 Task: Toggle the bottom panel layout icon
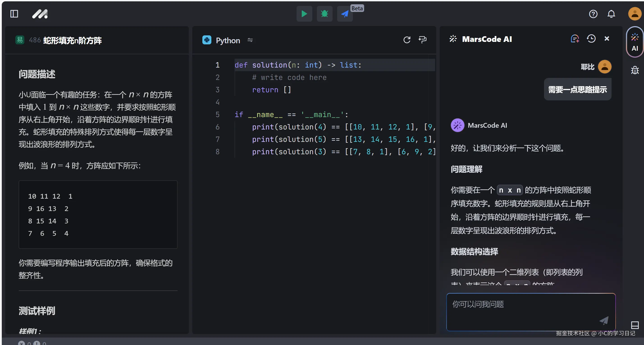(635, 325)
